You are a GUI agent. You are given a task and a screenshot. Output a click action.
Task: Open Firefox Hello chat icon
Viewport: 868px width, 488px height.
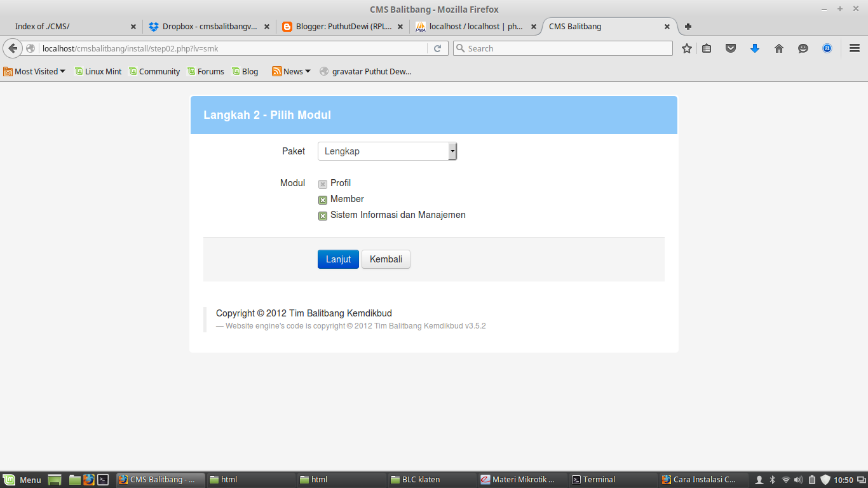coord(803,48)
